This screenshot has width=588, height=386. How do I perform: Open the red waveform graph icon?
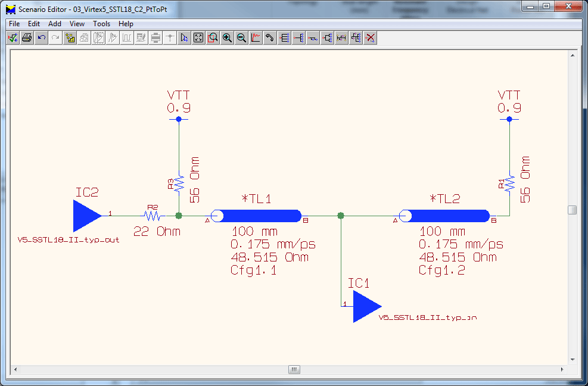[256, 38]
